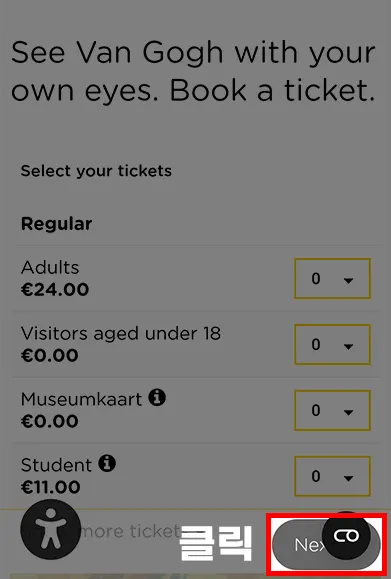The image size is (391, 579).
Task: Click the Adults ticket label
Action: [x=50, y=267]
